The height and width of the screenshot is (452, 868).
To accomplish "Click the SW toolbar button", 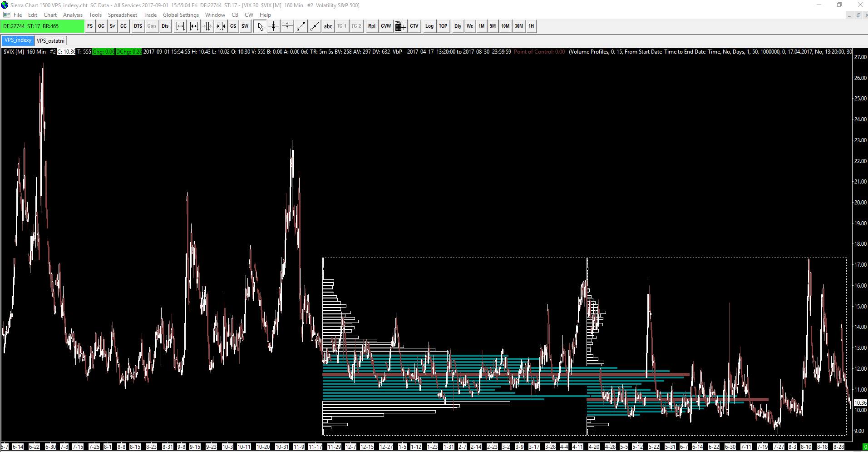I will click(245, 26).
